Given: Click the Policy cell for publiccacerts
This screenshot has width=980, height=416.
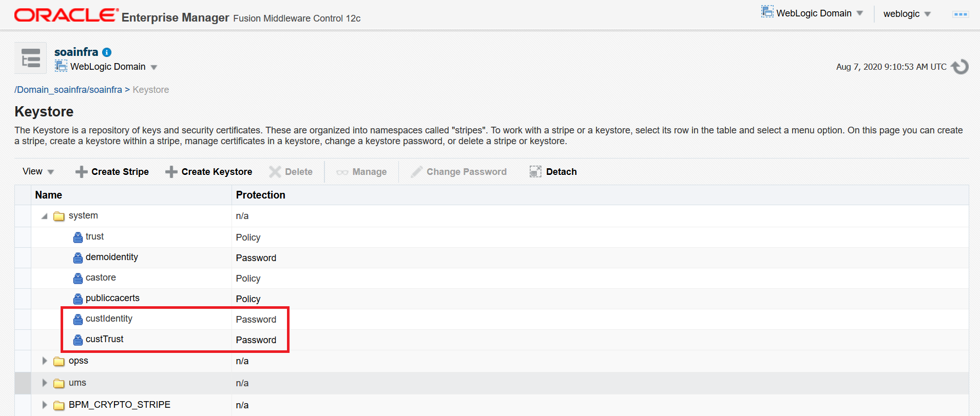Looking at the screenshot, I should [x=248, y=299].
